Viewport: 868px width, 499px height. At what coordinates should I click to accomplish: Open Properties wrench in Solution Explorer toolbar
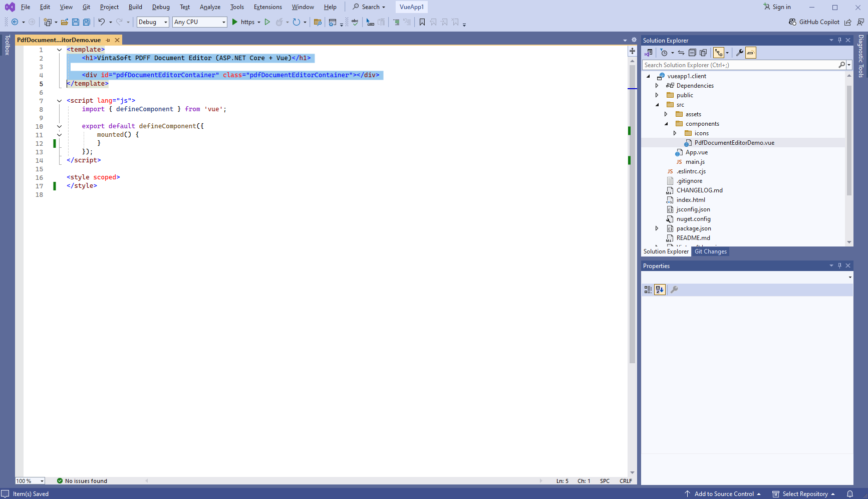(x=739, y=53)
